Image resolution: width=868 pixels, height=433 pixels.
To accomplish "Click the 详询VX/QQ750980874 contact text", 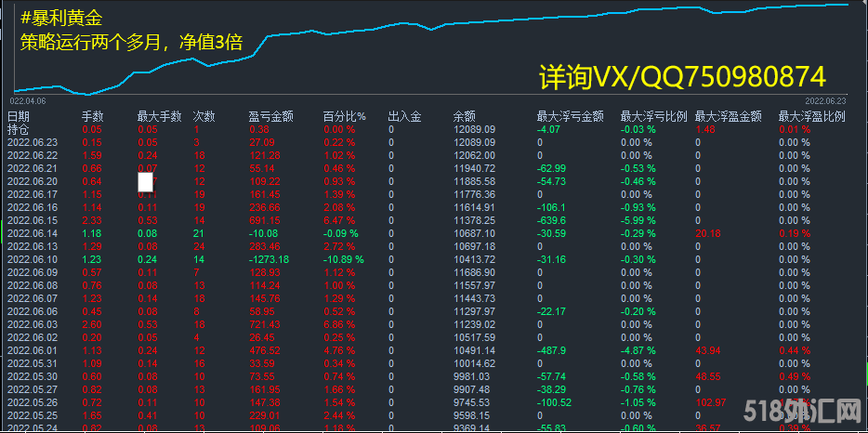I will coord(682,76).
